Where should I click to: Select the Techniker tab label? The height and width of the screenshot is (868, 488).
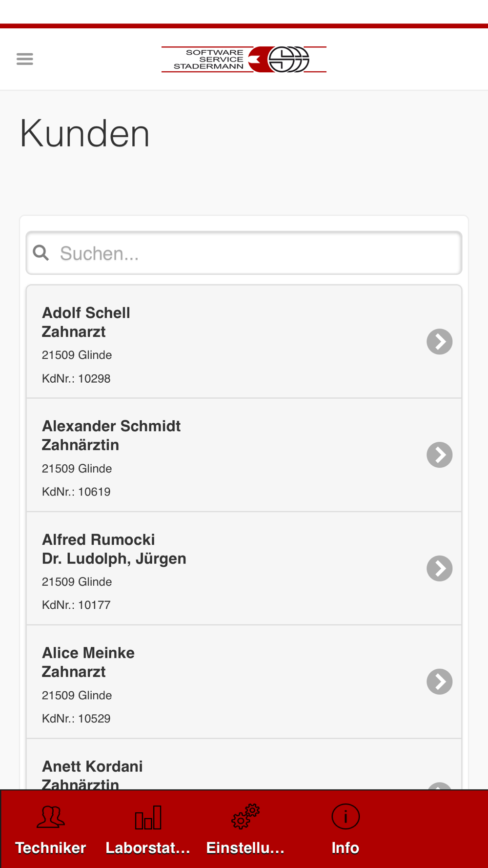[x=50, y=848]
